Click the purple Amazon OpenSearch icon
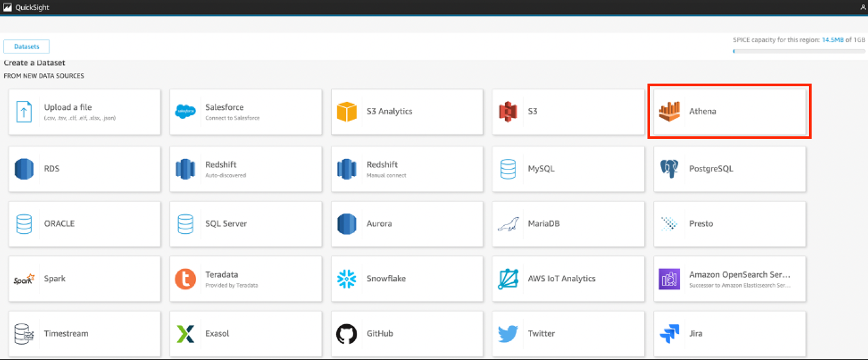 pos(669,279)
